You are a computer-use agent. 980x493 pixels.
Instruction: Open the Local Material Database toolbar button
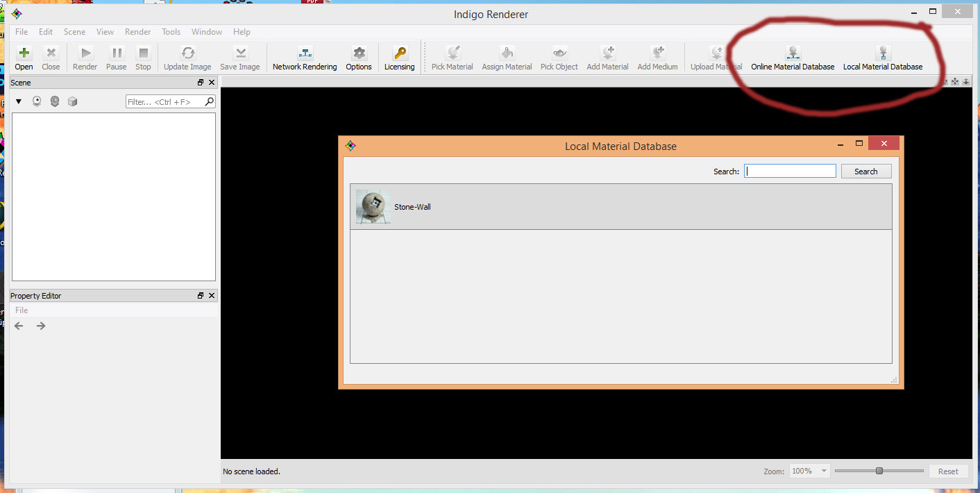pos(883,58)
